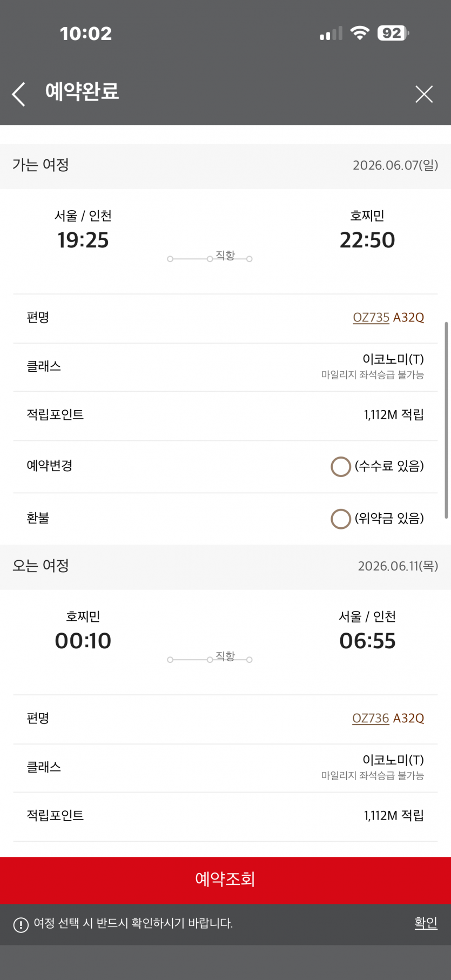
Task: Tap the 19:25 departure time
Action: point(83,240)
